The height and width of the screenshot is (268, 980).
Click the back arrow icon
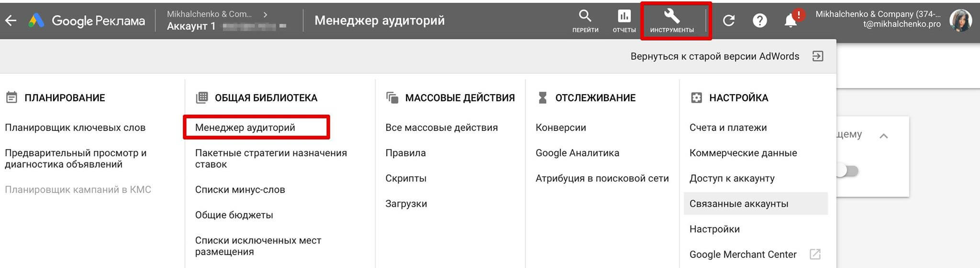coord(11,21)
